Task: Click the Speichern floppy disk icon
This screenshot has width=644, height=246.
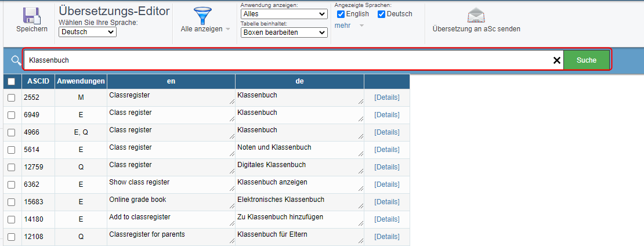Action: tap(32, 16)
